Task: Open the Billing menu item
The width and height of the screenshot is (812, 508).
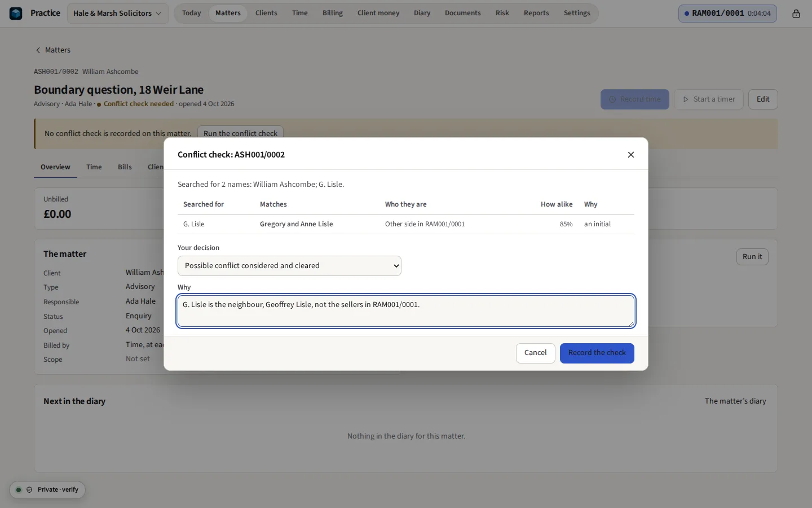Action: [333, 13]
